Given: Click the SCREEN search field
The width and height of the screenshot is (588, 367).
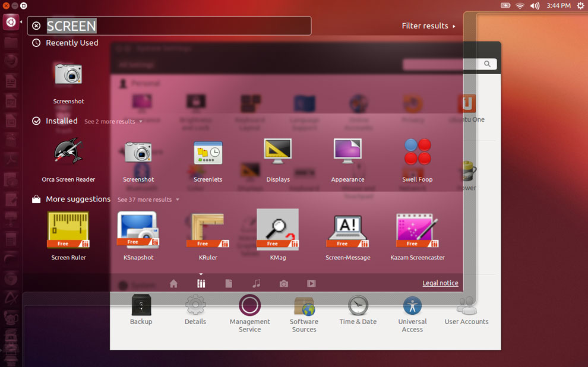Looking at the screenshot, I should tap(169, 26).
